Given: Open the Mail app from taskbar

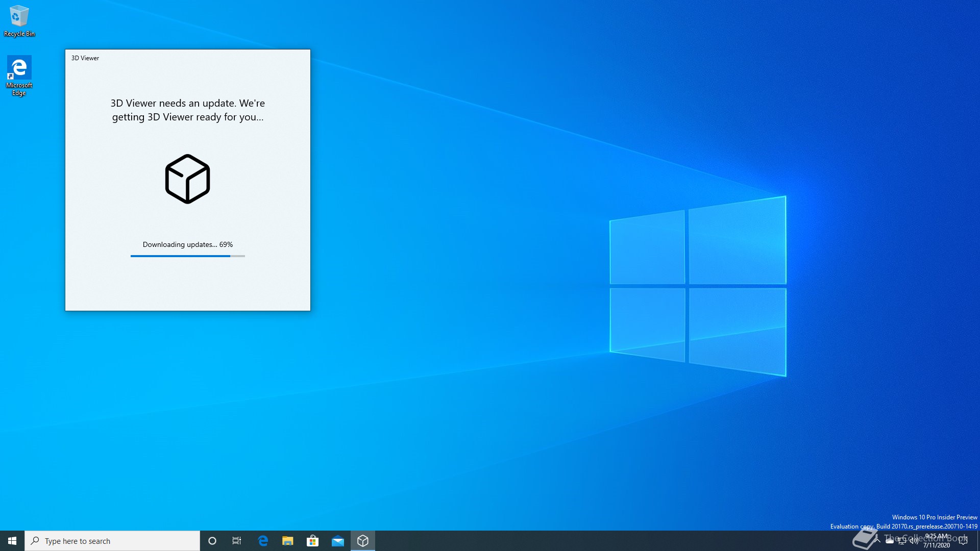Looking at the screenshot, I should click(x=338, y=541).
